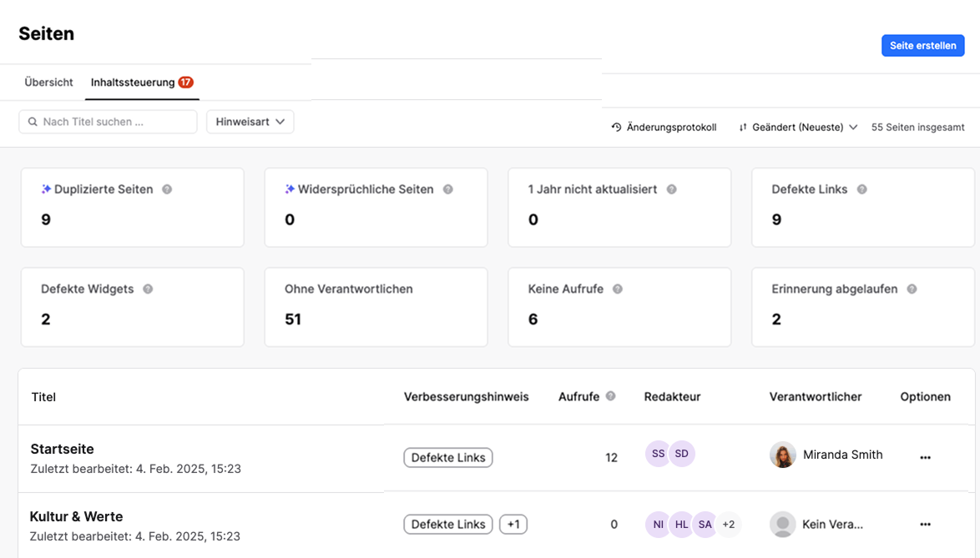Open the Änderungsprotokoll change log
The image size is (980, 558).
(664, 128)
